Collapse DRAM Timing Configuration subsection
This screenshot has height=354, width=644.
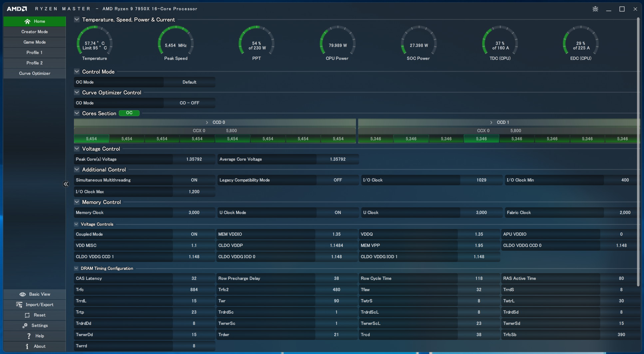coord(76,268)
